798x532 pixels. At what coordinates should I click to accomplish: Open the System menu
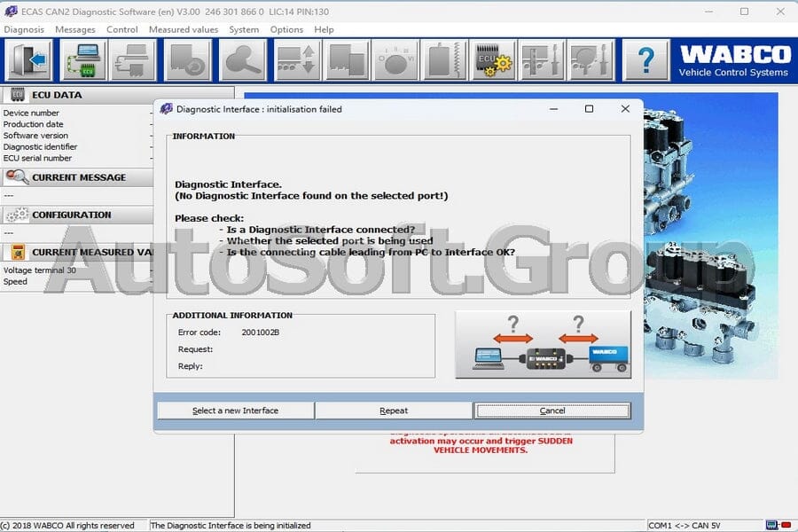244,29
